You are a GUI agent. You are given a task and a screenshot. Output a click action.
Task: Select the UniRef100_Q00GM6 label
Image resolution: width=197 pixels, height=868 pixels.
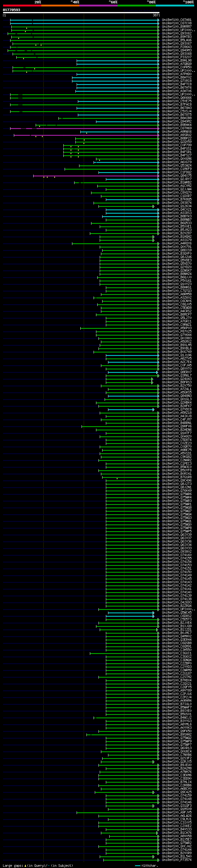[x=177, y=159]
